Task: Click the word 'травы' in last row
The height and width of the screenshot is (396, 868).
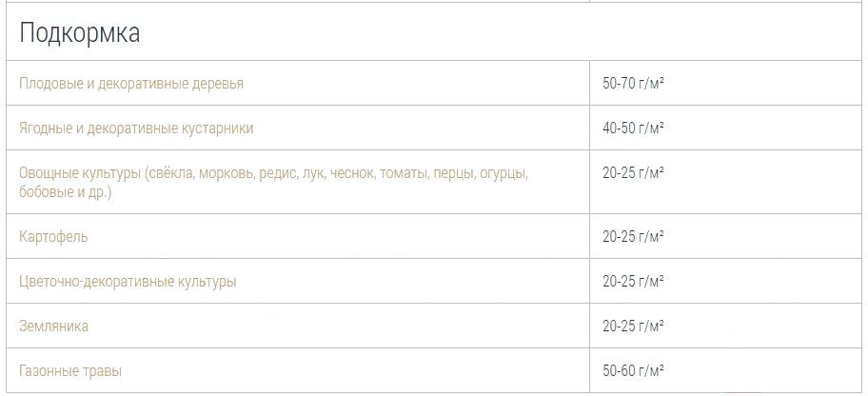Action: (x=102, y=371)
